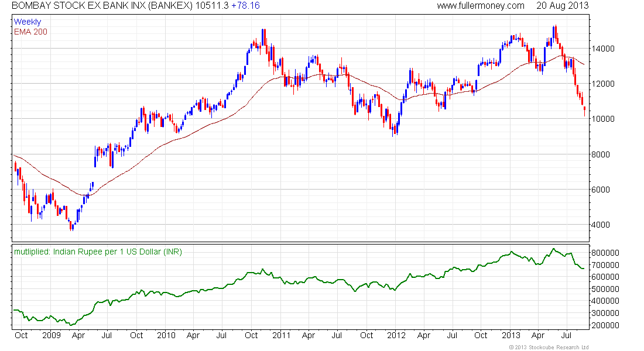The width and height of the screenshot is (644, 351).
Task: Click the 2009 year marker on the time axis
Action: [x=52, y=335]
